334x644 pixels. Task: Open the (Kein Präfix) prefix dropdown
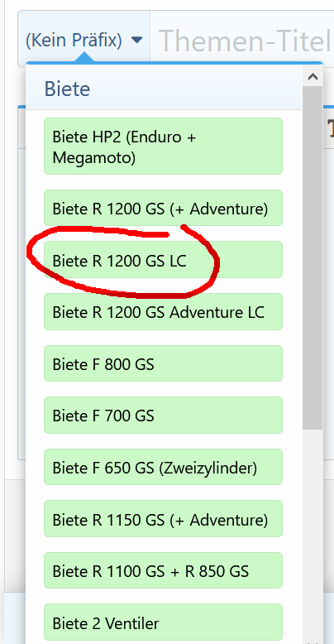pos(83,40)
